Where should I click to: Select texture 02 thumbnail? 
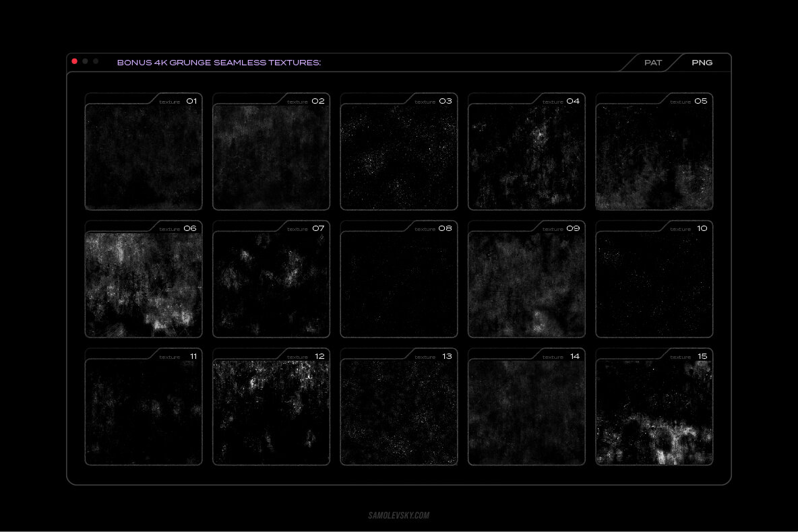(x=271, y=156)
